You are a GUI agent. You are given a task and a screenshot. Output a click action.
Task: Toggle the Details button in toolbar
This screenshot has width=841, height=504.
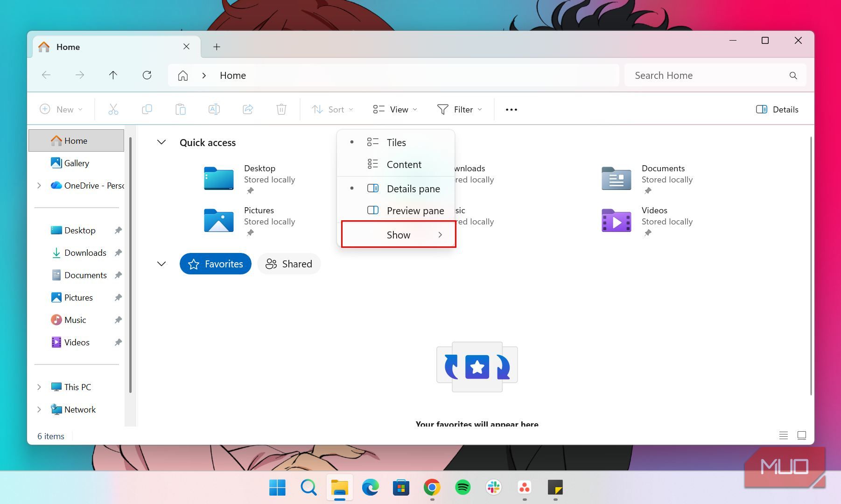[x=777, y=109]
